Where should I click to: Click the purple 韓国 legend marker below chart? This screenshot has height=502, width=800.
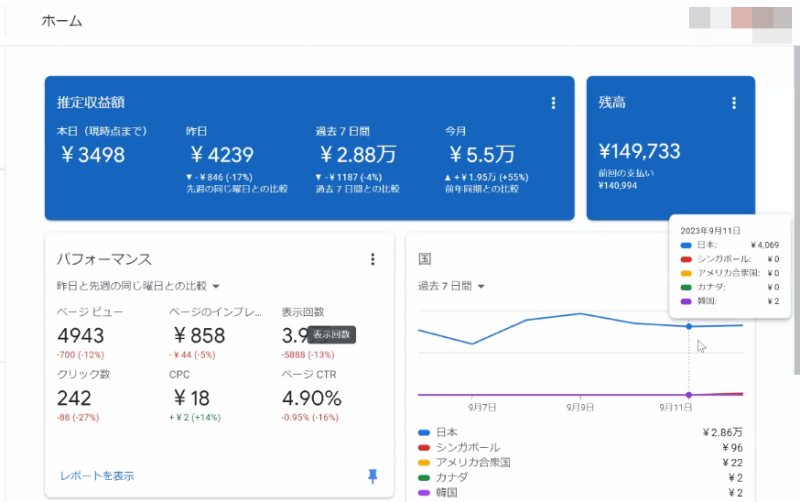tap(424, 492)
